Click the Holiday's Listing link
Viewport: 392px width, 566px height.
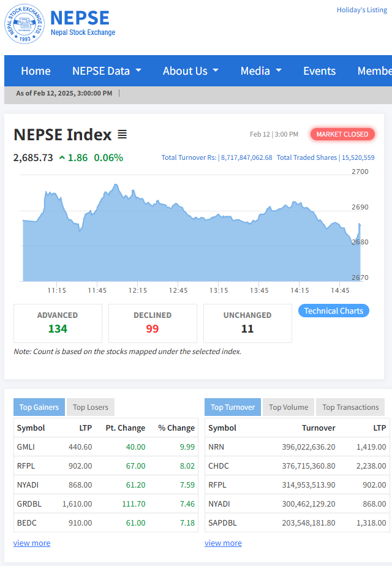361,10
